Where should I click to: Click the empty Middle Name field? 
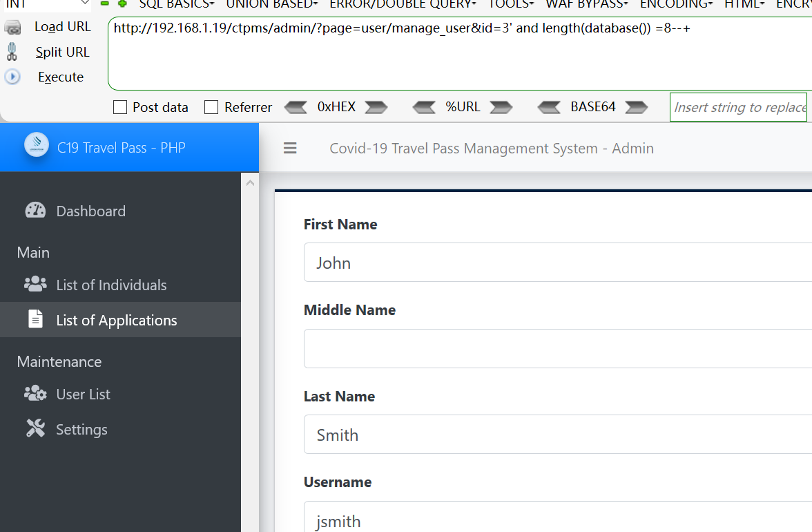point(558,349)
